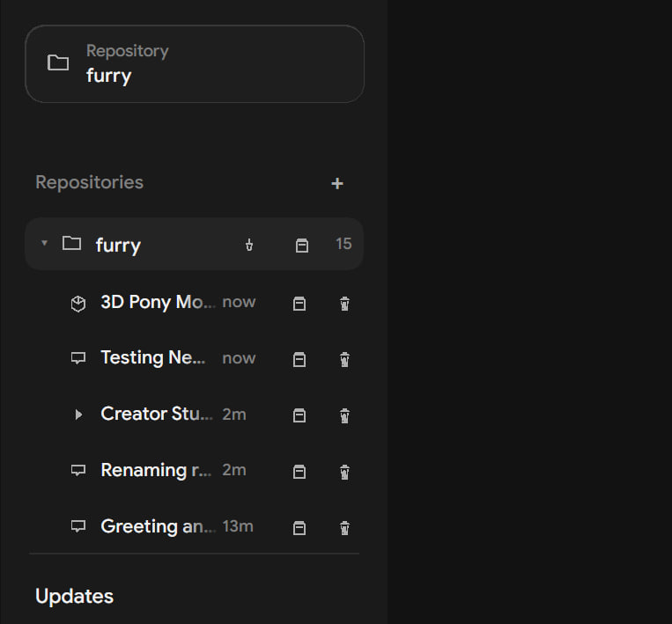Viewport: 672px width, 624px height.
Task: Click chat icon beside Testing Ne...
Action: coord(78,358)
